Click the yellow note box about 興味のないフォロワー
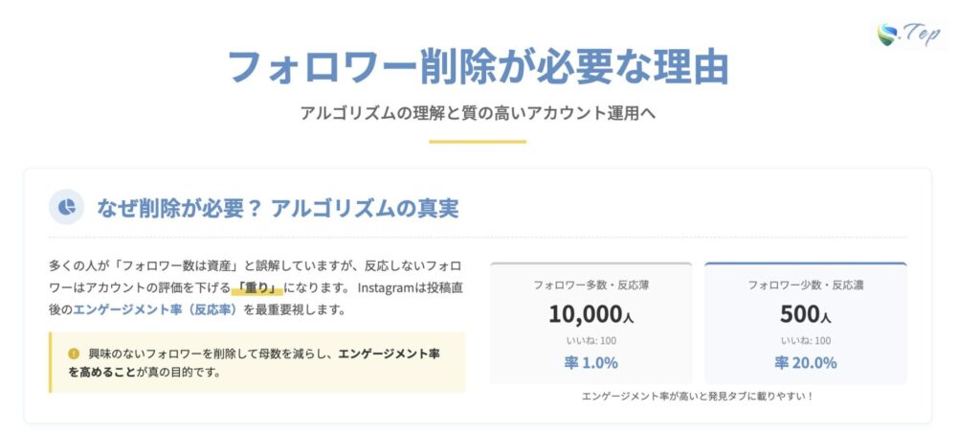980x434 pixels. (x=256, y=362)
